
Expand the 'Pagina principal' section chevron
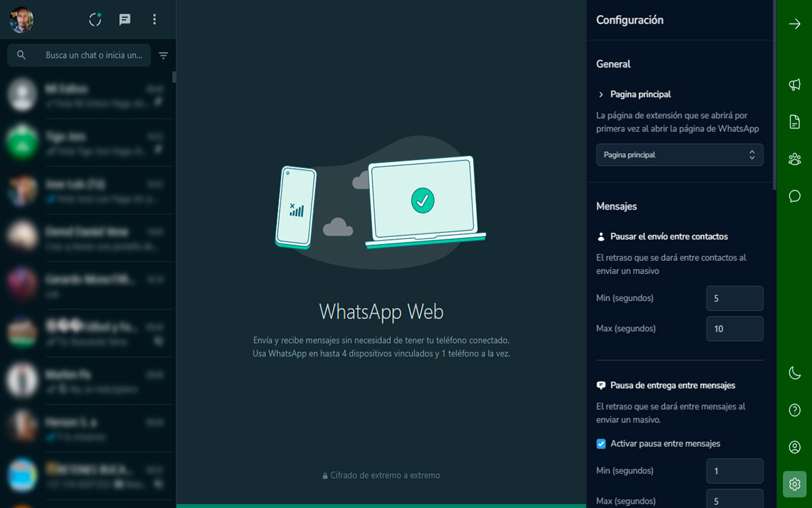[x=601, y=94]
